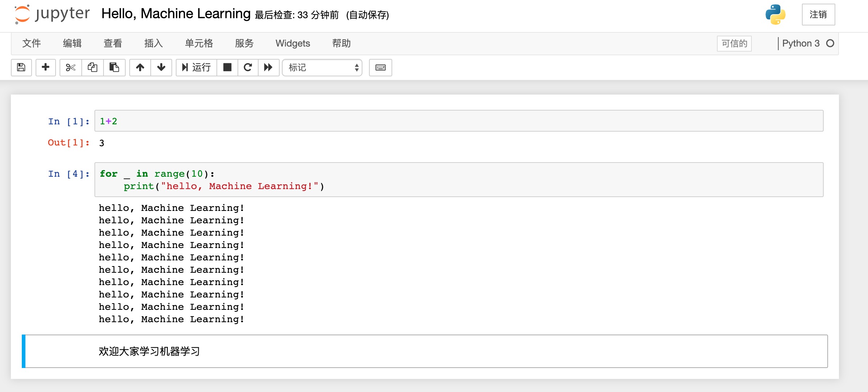This screenshot has width=868, height=392.
Task: Open the 服务 kernel menu
Action: coord(244,43)
